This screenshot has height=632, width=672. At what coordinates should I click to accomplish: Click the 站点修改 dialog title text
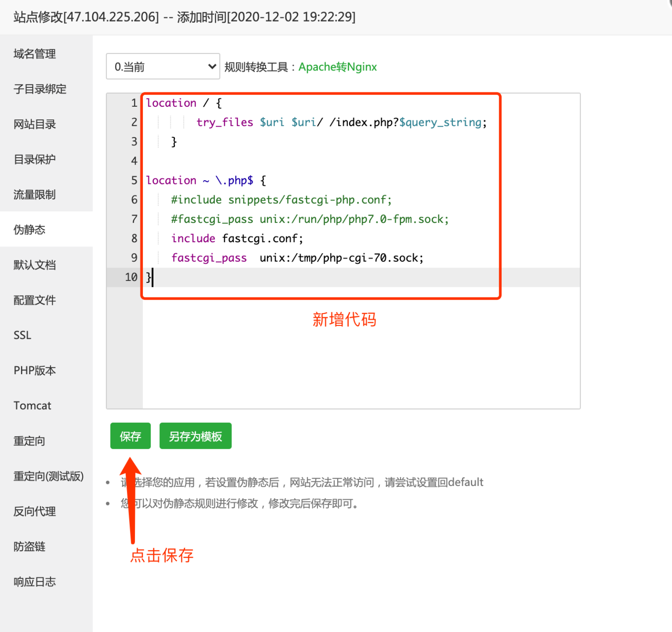[184, 17]
